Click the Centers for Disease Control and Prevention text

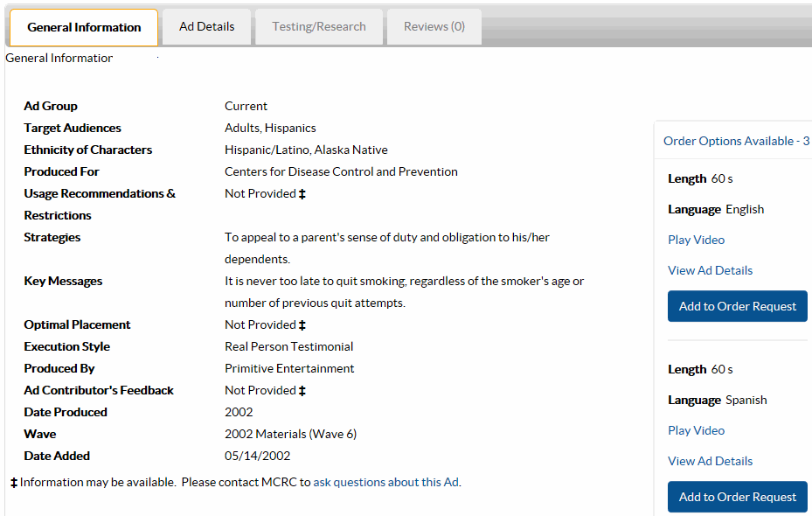[x=341, y=171]
